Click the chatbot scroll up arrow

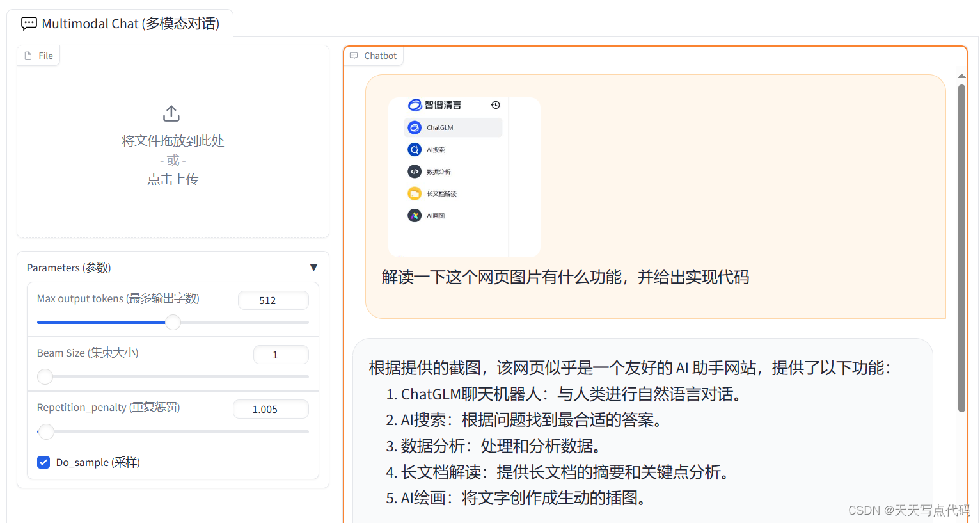961,76
